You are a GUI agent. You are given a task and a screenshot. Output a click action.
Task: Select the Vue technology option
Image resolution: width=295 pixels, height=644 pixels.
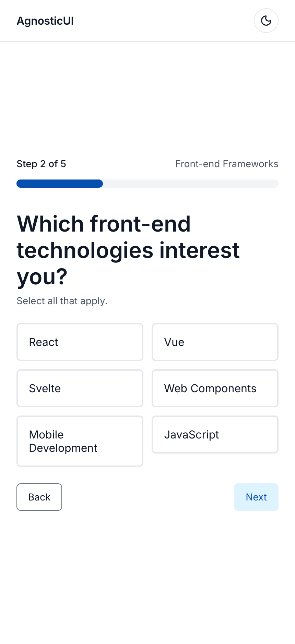click(x=215, y=342)
